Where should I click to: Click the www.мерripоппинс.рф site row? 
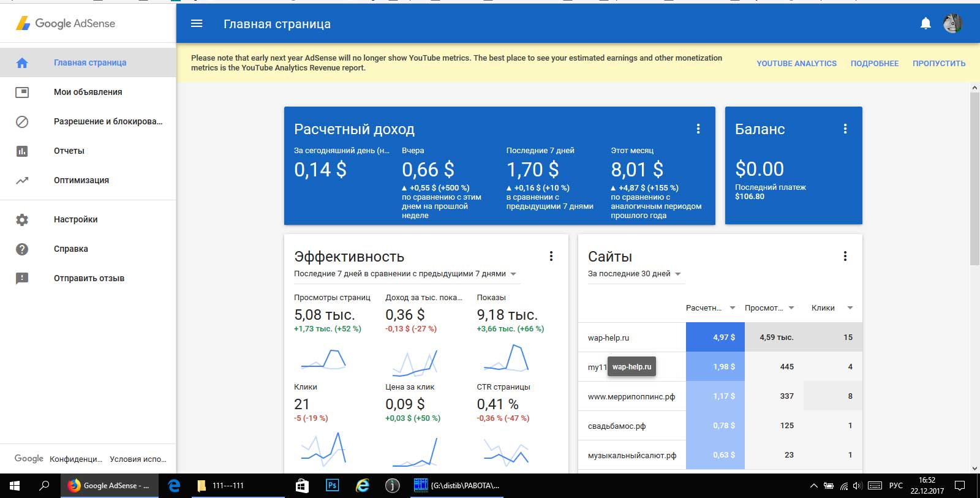(x=720, y=396)
